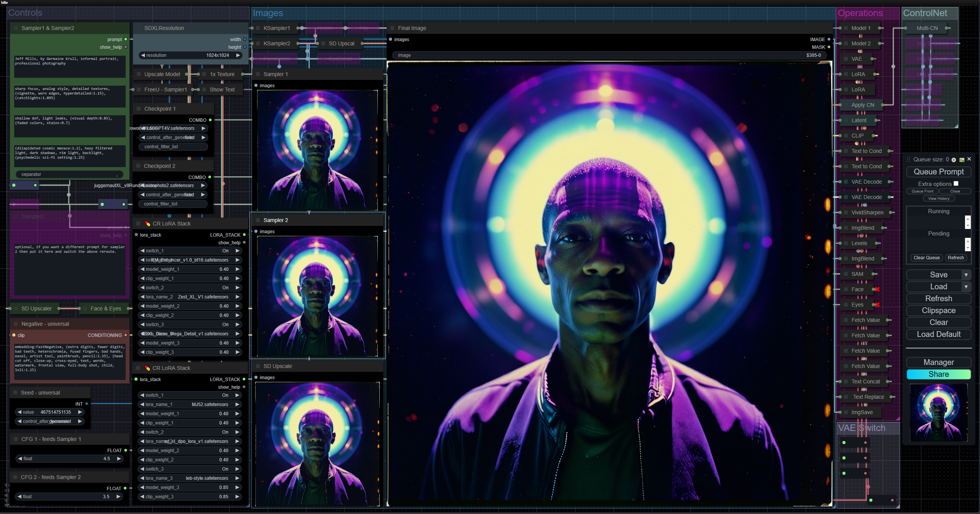This screenshot has height=514, width=980.
Task: Toggle switch_3 above the leb-style lora
Action: pyautogui.click(x=190, y=469)
